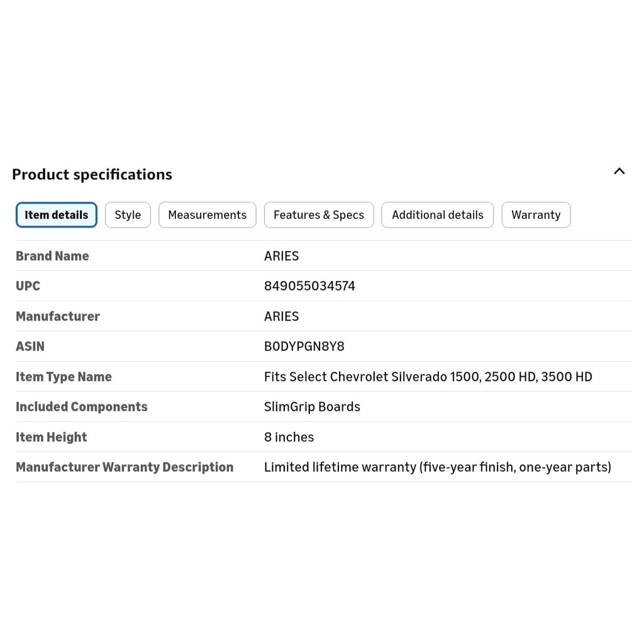Switch to the Style tab

point(128,215)
